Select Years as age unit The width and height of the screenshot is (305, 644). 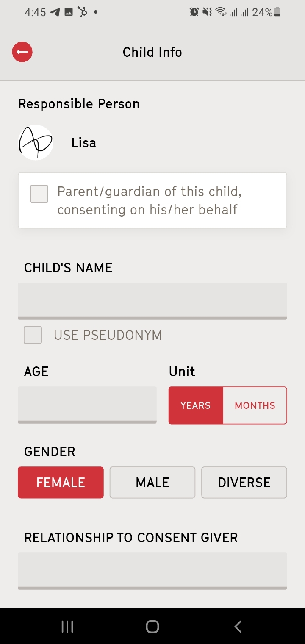pyautogui.click(x=196, y=405)
